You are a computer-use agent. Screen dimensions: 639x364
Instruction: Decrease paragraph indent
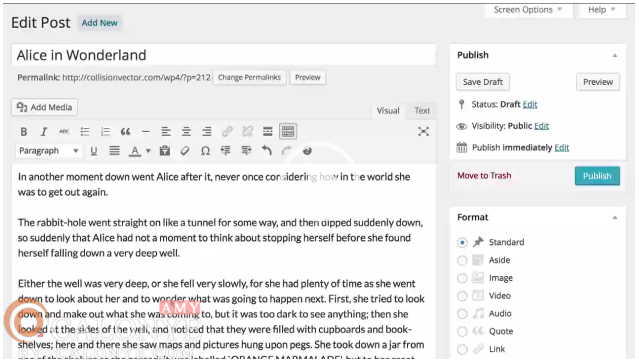[226, 151]
